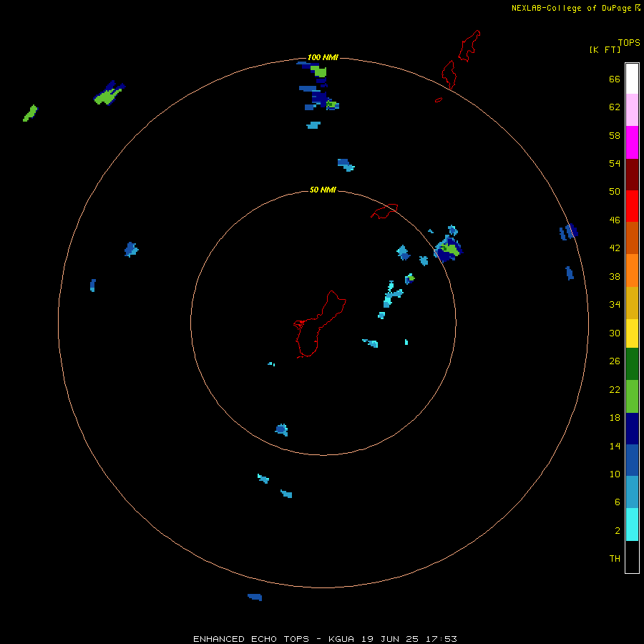Click the "100 NMI" range ring label
The image size is (644, 644).
[323, 57]
